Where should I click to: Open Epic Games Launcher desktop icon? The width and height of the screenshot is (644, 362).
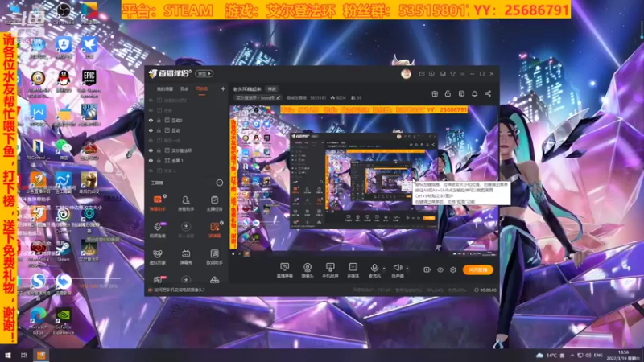tap(89, 84)
